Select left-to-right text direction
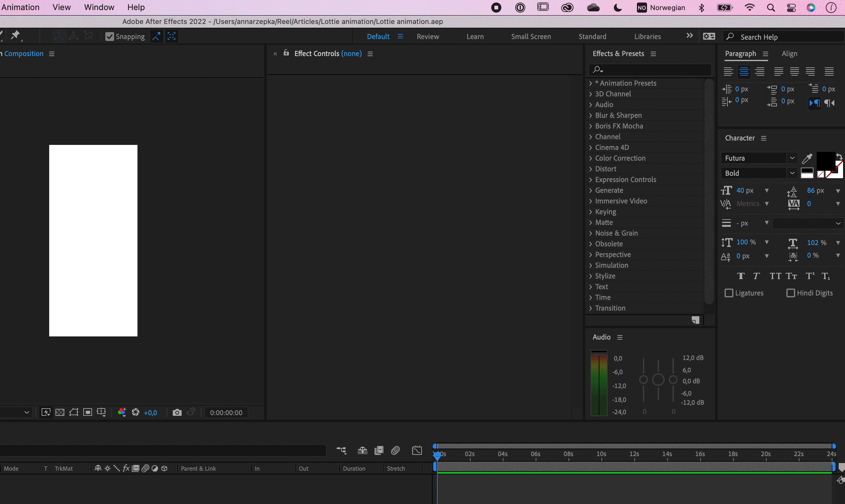The width and height of the screenshot is (845, 504). tap(815, 103)
